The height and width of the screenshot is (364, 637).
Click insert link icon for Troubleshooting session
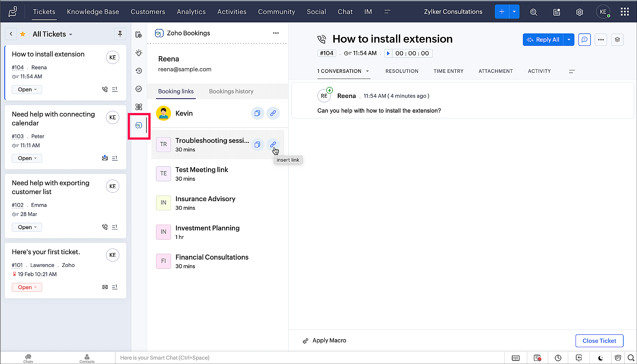(273, 144)
